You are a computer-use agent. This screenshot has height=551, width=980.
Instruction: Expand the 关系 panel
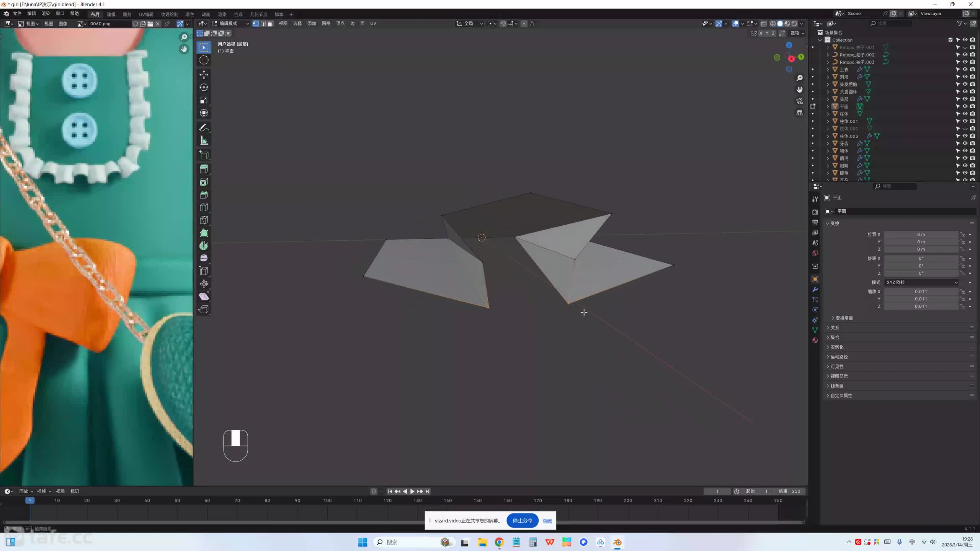click(x=835, y=328)
